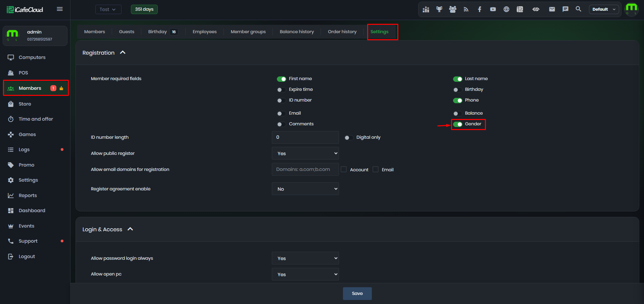Click the YouTube icon in top bar
This screenshot has width=644, height=304.
493,9
